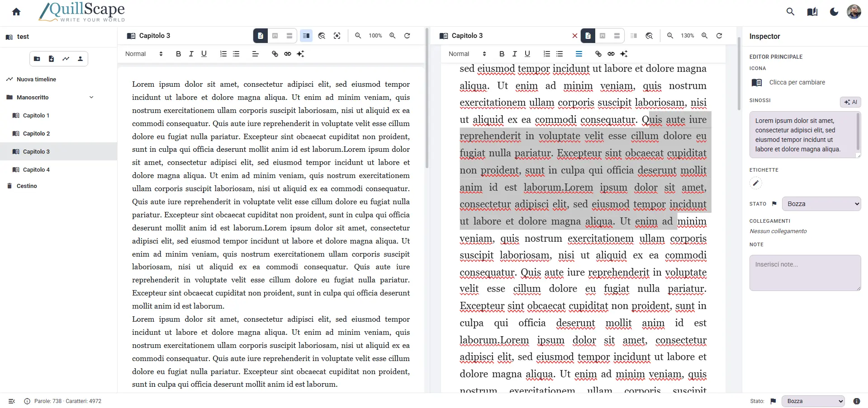Toggle dark mode with the moon icon
868x408 pixels.
pyautogui.click(x=833, y=12)
